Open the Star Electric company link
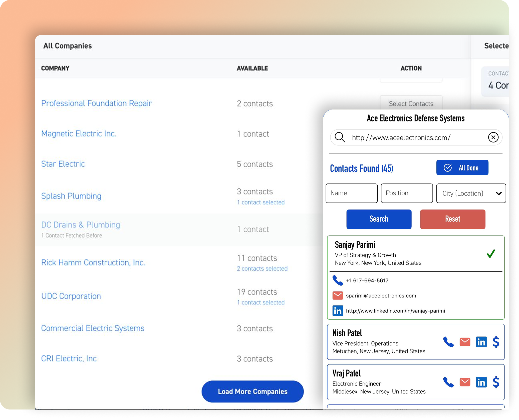 click(x=63, y=164)
